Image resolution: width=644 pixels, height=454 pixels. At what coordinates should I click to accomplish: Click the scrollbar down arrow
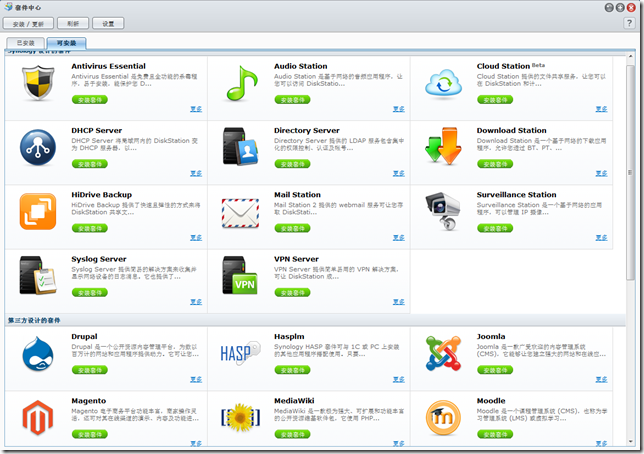click(x=630, y=442)
